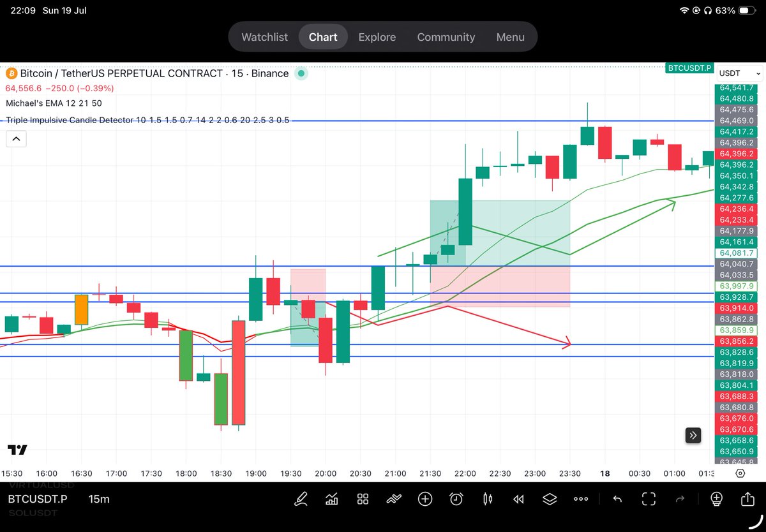The image size is (766, 532).
Task: Check the battery 63% status icon
Action: click(746, 11)
